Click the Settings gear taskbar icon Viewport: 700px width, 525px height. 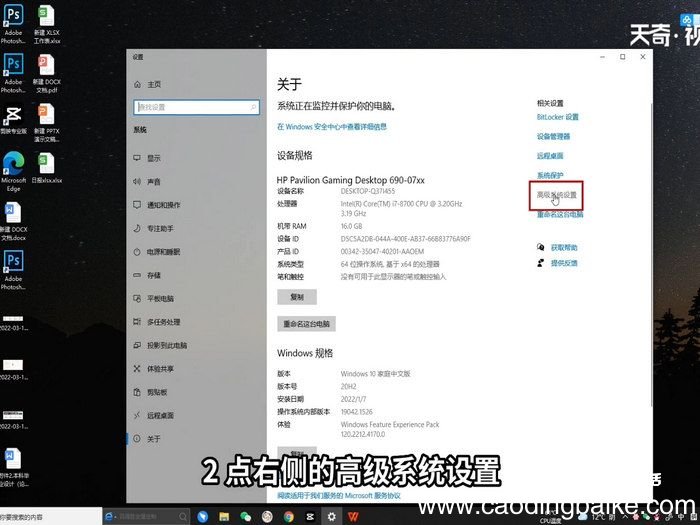click(x=332, y=517)
